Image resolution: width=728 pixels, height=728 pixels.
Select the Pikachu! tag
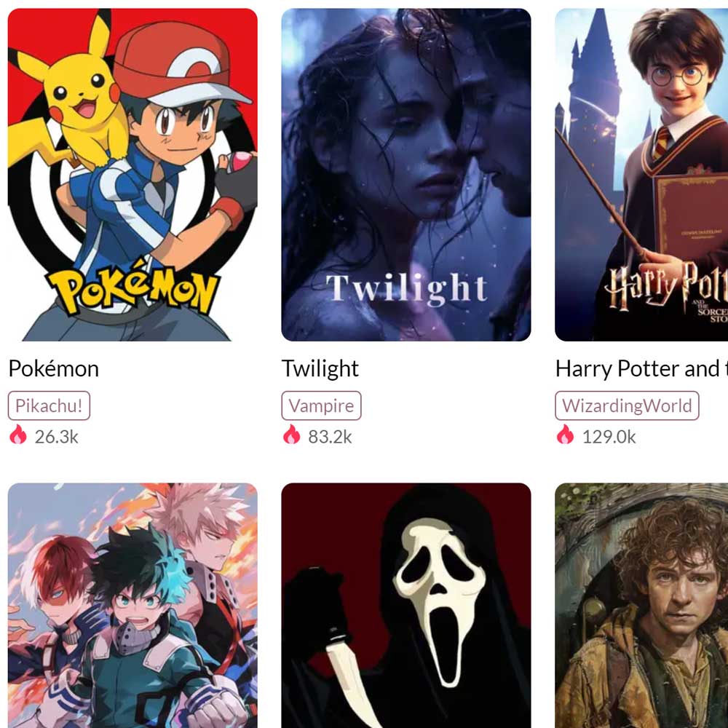point(49,405)
